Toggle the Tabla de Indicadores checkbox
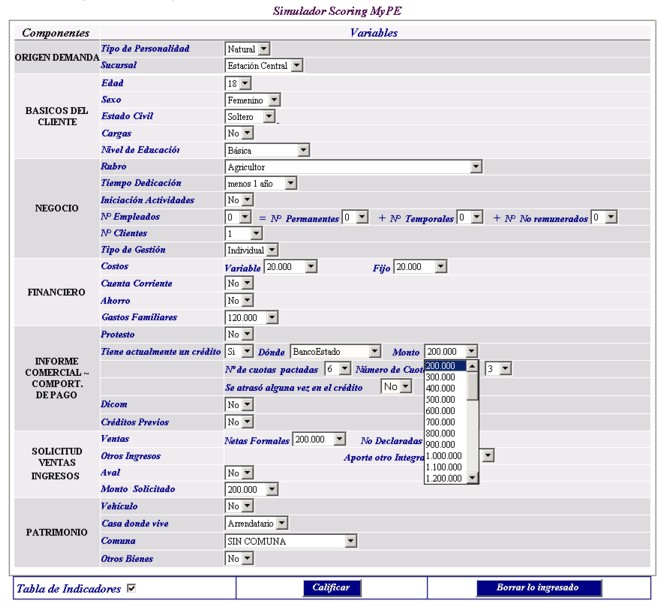663x610 pixels. coord(132,588)
